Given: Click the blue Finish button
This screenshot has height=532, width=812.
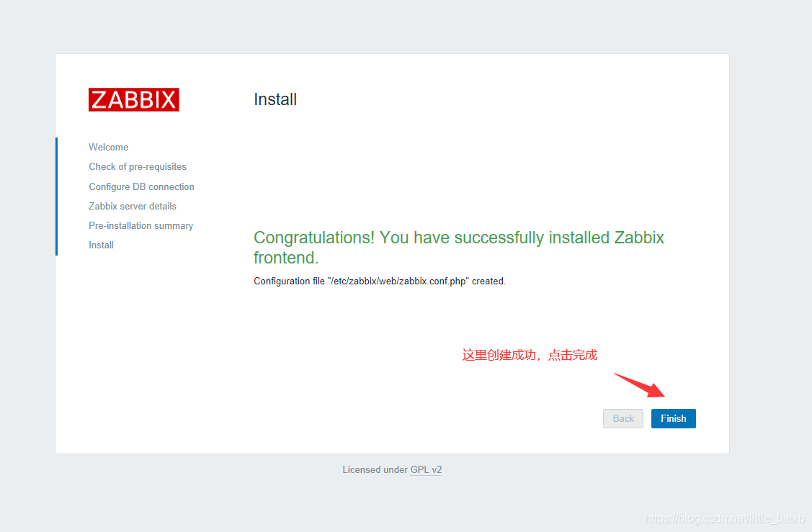Looking at the screenshot, I should (x=673, y=418).
